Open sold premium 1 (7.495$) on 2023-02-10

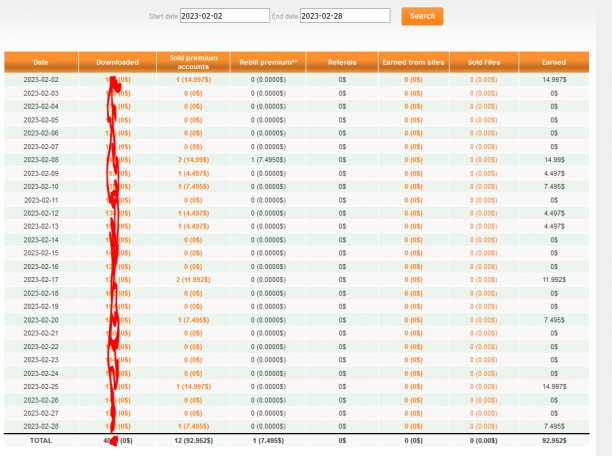tap(193, 187)
